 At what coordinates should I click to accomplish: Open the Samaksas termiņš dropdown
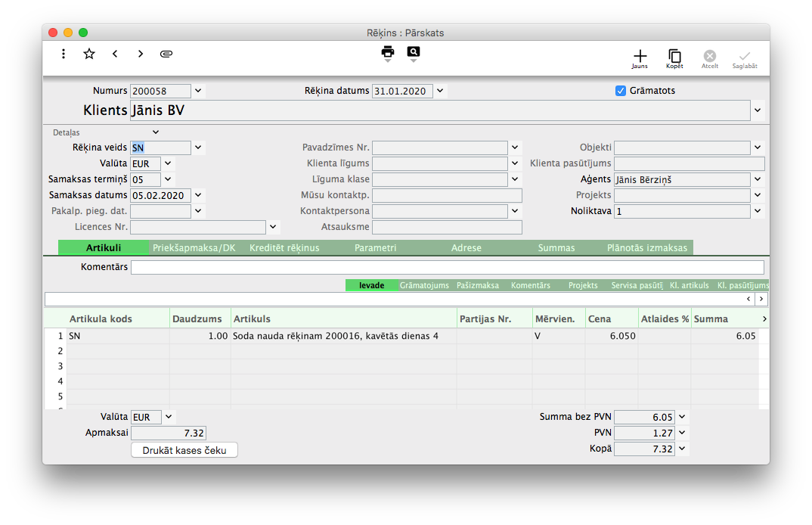click(168, 179)
